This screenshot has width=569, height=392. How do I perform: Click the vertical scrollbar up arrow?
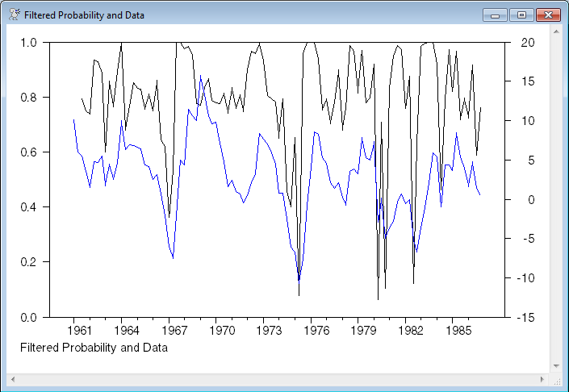tap(555, 31)
